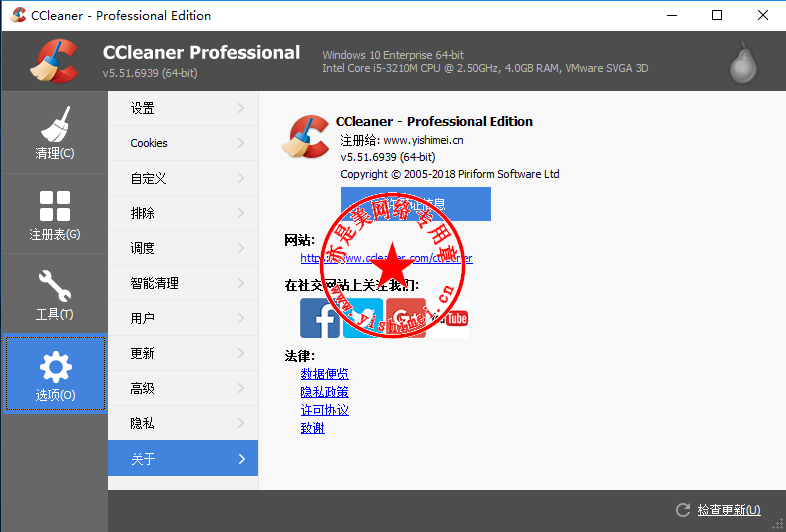Select the 选项(O) options section

pyautogui.click(x=55, y=374)
